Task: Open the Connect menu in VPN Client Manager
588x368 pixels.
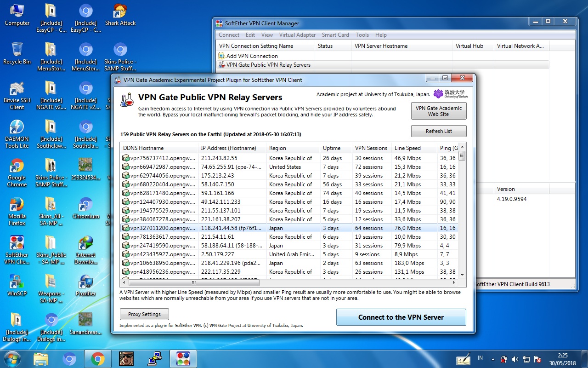Action: pyautogui.click(x=229, y=35)
